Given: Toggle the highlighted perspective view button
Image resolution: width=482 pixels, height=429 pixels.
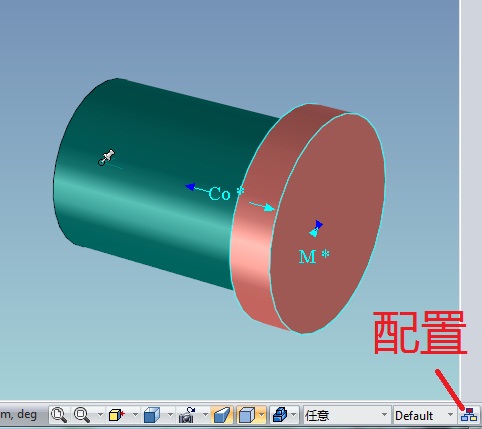Looking at the screenshot, I should click(x=222, y=415).
